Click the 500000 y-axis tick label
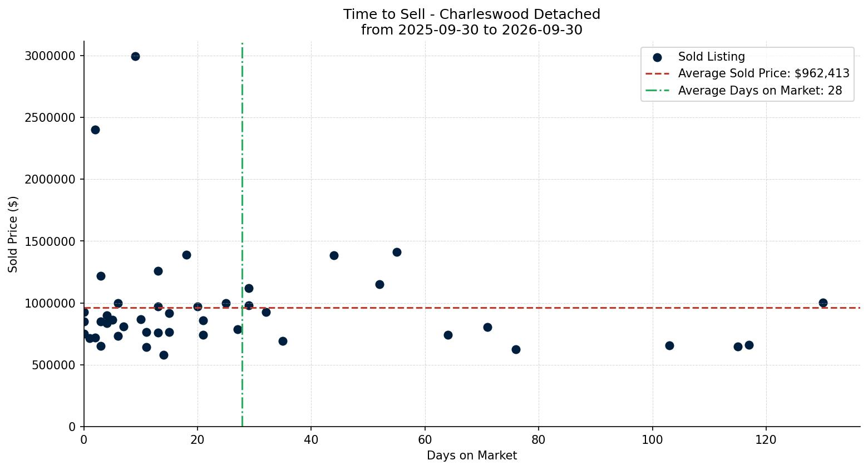The width and height of the screenshot is (868, 470). (x=54, y=365)
